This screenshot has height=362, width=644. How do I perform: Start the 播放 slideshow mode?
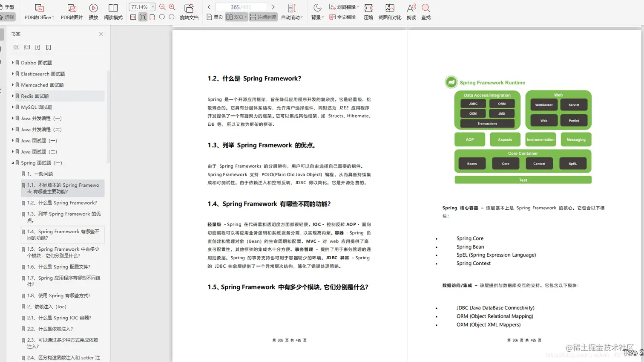[93, 12]
